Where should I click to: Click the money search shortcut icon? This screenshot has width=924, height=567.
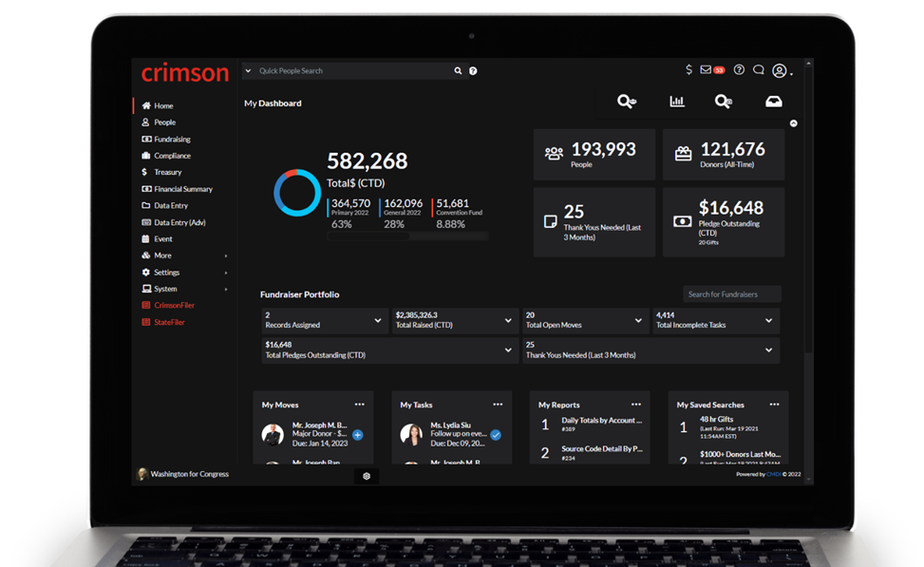tap(724, 102)
